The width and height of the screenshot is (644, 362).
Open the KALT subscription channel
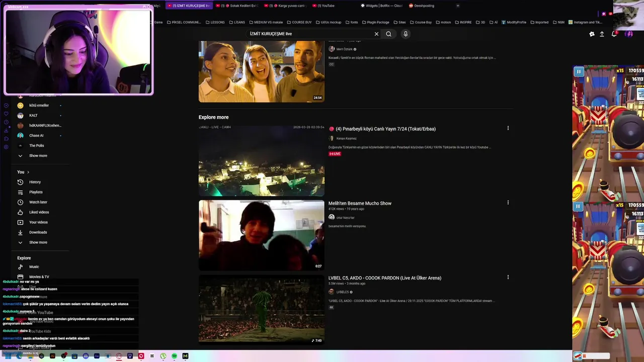[33, 115]
